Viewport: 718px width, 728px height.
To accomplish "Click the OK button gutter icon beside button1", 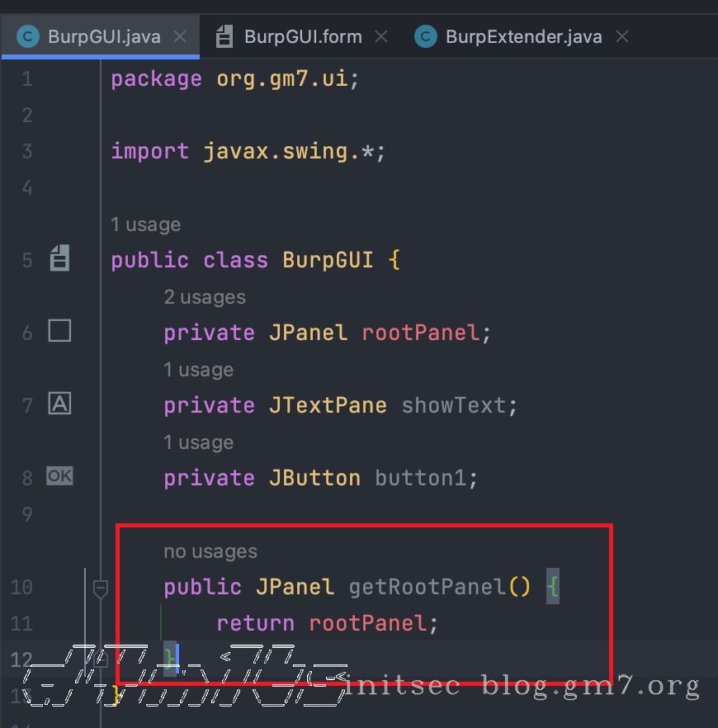I will [59, 475].
